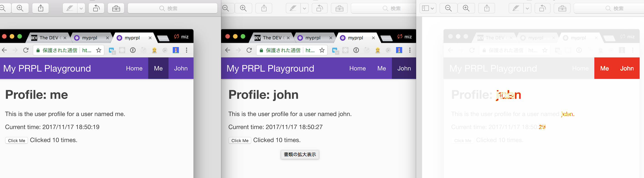Reload the Profile: me page

26,50
